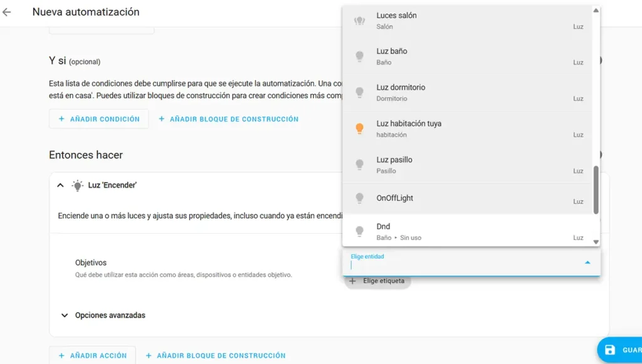Image resolution: width=642 pixels, height=364 pixels.
Task: Click the Luces salón group bulb icon
Action: [x=359, y=21]
